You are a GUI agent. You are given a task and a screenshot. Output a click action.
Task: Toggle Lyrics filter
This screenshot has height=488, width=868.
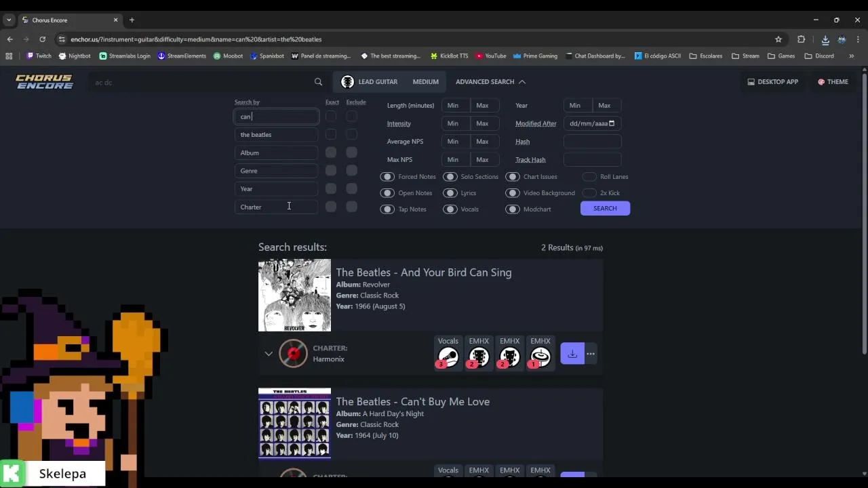(450, 193)
